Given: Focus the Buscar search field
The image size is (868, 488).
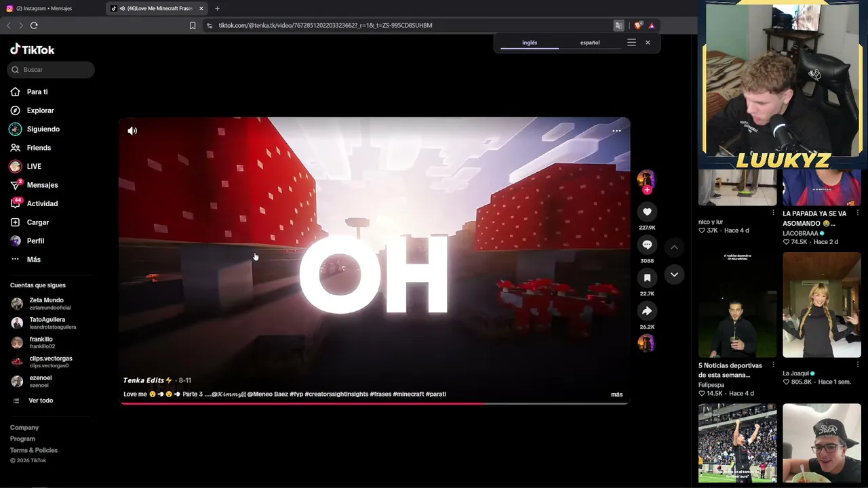Looking at the screenshot, I should click(52, 69).
